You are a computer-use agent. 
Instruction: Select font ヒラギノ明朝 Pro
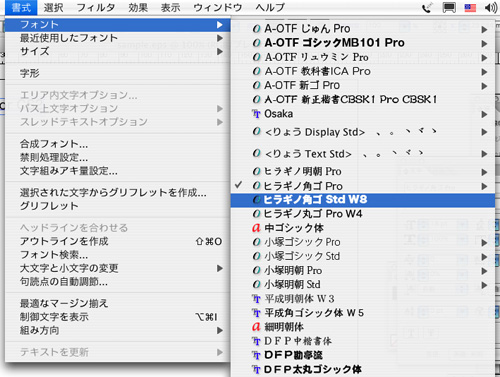363,172
